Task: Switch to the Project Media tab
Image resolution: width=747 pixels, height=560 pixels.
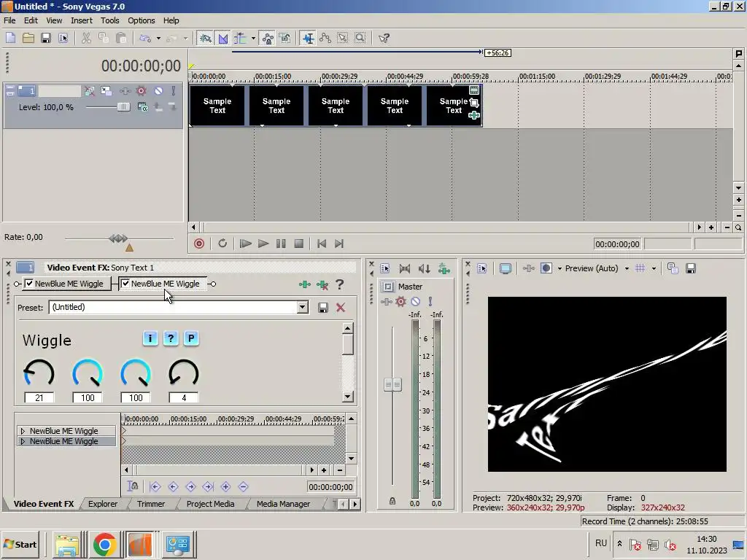Action: pyautogui.click(x=211, y=504)
